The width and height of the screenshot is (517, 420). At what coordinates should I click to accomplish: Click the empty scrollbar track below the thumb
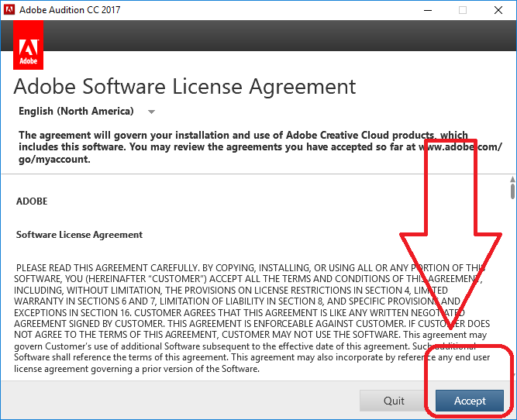[512, 310]
